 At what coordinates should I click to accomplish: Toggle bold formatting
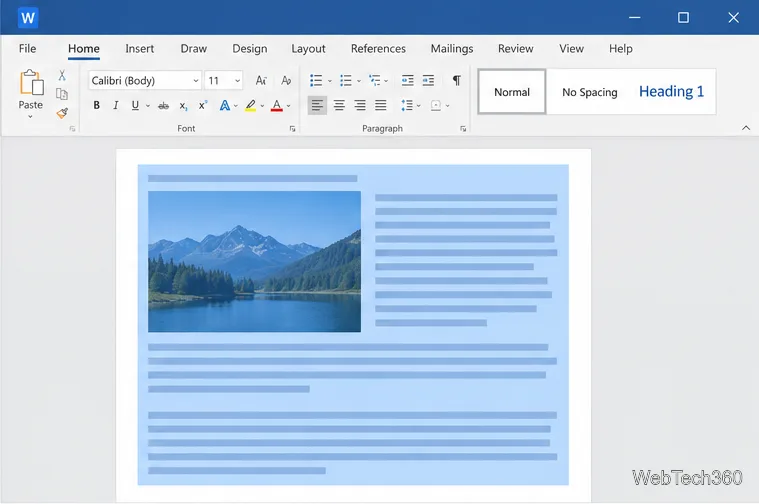(96, 105)
